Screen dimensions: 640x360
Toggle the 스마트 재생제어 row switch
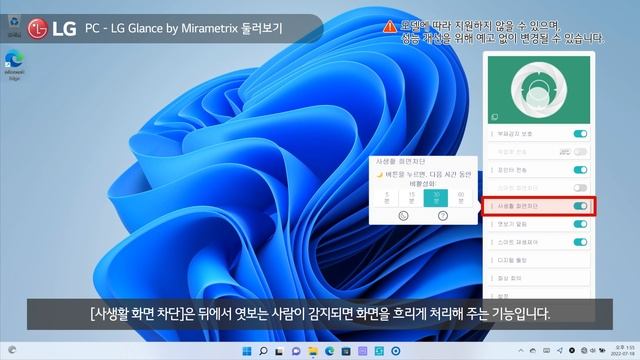pyautogui.click(x=580, y=242)
